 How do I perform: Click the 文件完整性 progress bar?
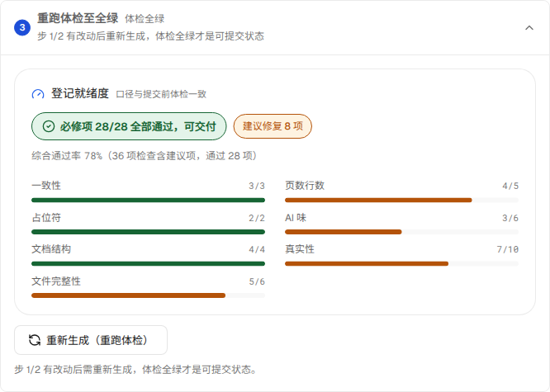148,295
